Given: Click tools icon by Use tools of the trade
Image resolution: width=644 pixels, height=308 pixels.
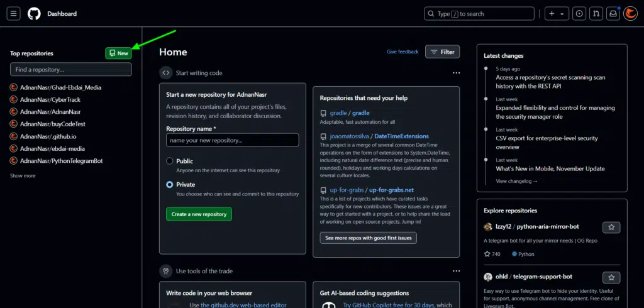Looking at the screenshot, I should (x=166, y=271).
